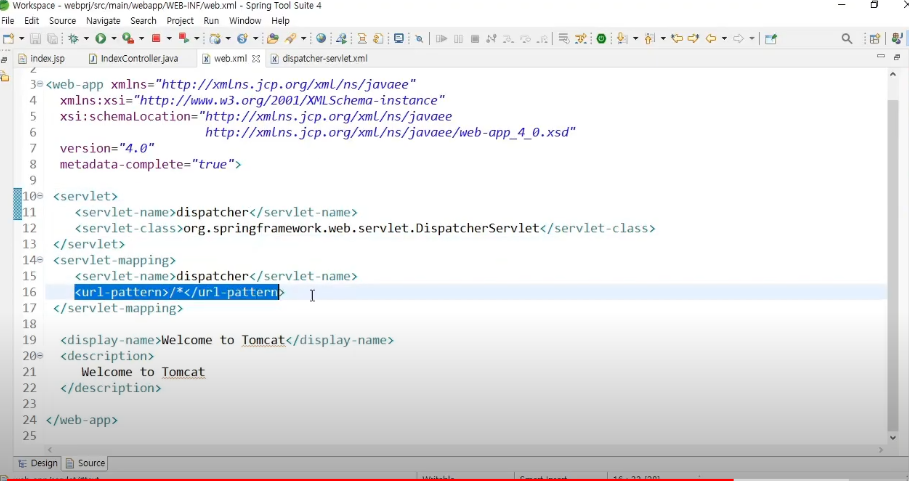Click the Forward navigation arrow icon
Image resolution: width=909 pixels, height=481 pixels.
tap(739, 39)
